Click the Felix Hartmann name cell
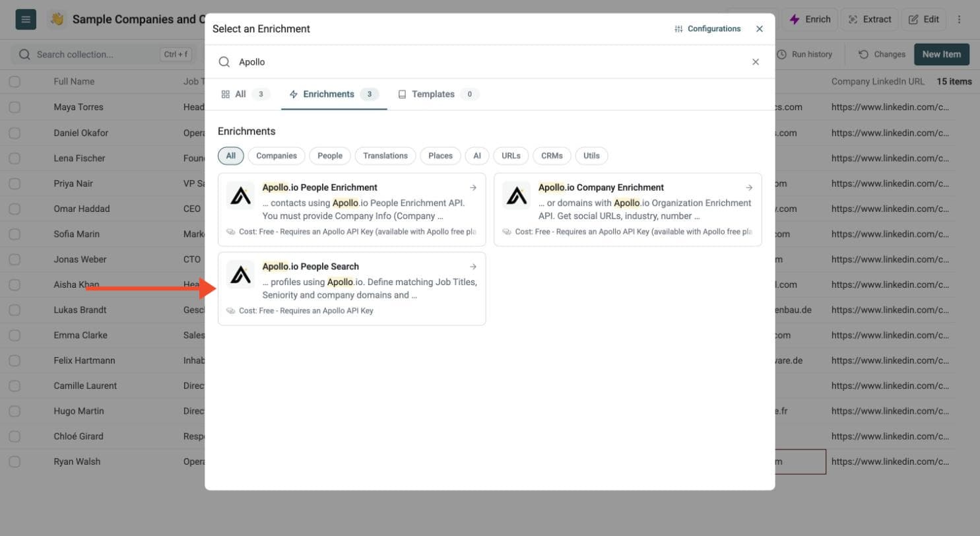 84,360
